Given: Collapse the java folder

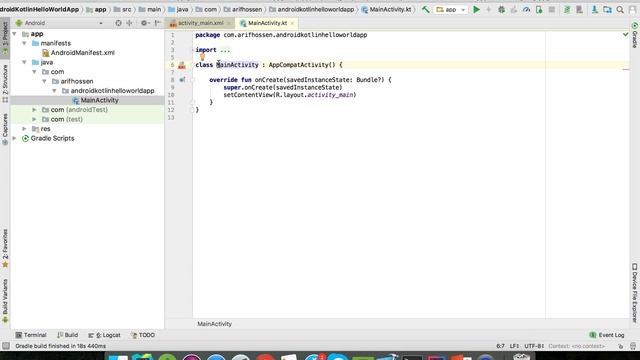Looking at the screenshot, I should pos(24,62).
